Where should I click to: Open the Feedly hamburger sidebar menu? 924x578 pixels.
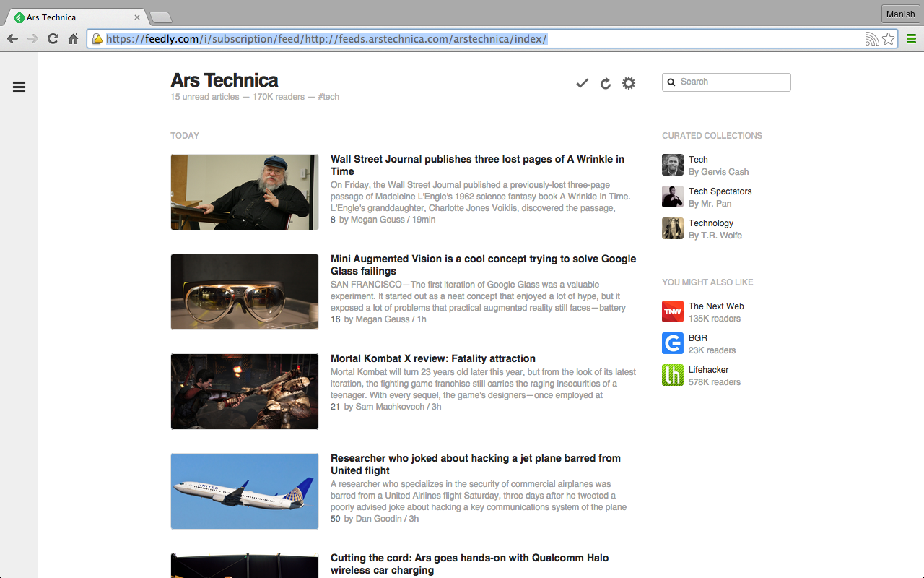click(x=19, y=87)
